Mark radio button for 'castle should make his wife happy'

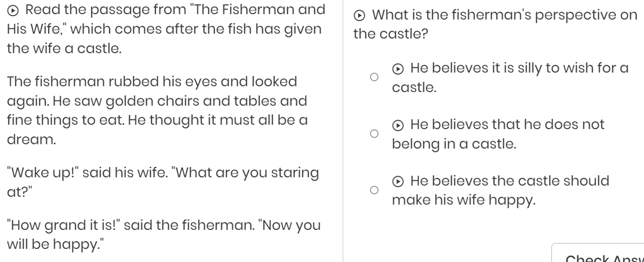(x=373, y=191)
